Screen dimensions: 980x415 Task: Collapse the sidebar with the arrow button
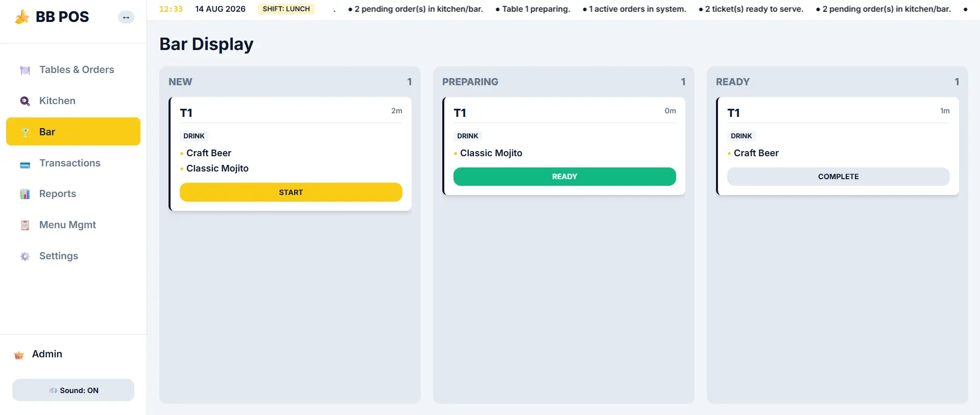click(126, 17)
